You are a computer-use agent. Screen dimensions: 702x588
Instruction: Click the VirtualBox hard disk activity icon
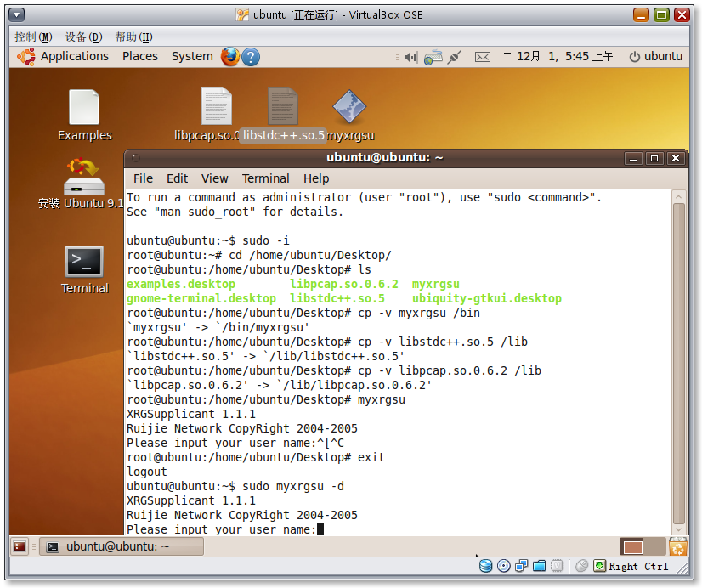486,566
